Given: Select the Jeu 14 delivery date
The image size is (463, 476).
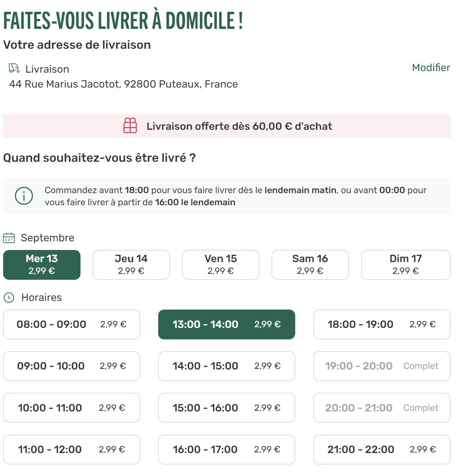Looking at the screenshot, I should pyautogui.click(x=131, y=265).
